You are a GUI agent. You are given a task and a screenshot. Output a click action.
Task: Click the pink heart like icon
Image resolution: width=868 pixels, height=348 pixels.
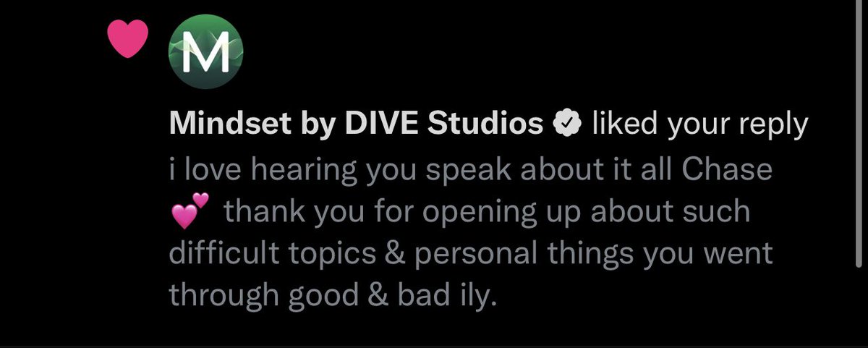(128, 38)
